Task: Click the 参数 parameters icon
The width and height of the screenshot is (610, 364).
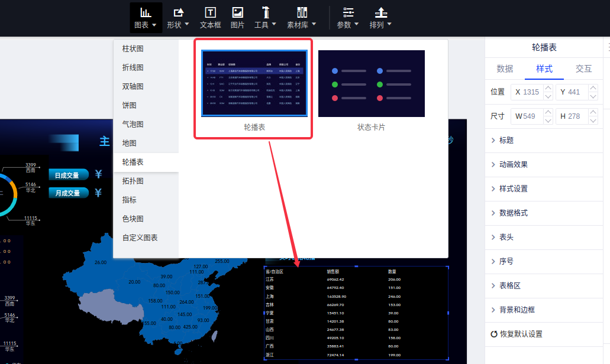Action: 348,12
